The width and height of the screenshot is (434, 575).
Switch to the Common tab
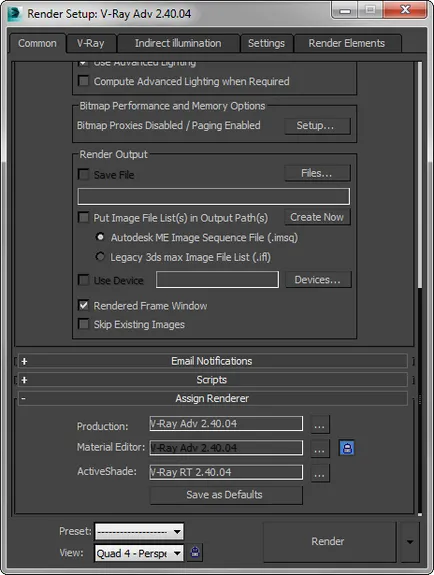37,43
